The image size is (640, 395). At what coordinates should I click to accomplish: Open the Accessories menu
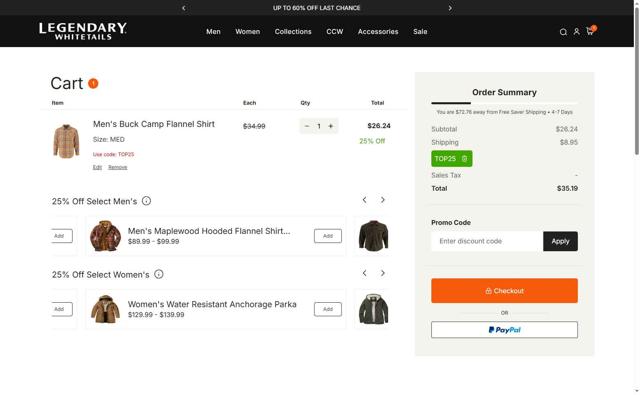point(378,31)
